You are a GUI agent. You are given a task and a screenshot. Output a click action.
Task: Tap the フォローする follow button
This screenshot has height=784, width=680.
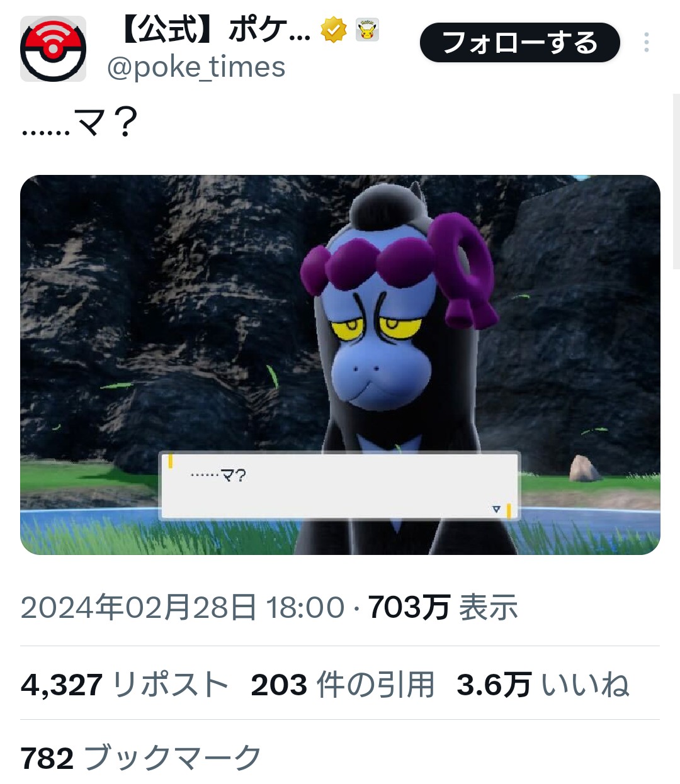tap(520, 42)
